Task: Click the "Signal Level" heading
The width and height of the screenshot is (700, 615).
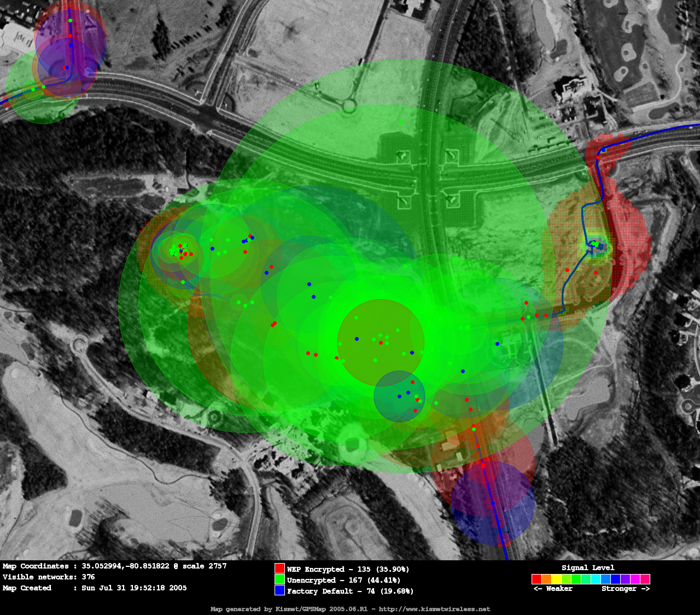Action: pyautogui.click(x=588, y=568)
